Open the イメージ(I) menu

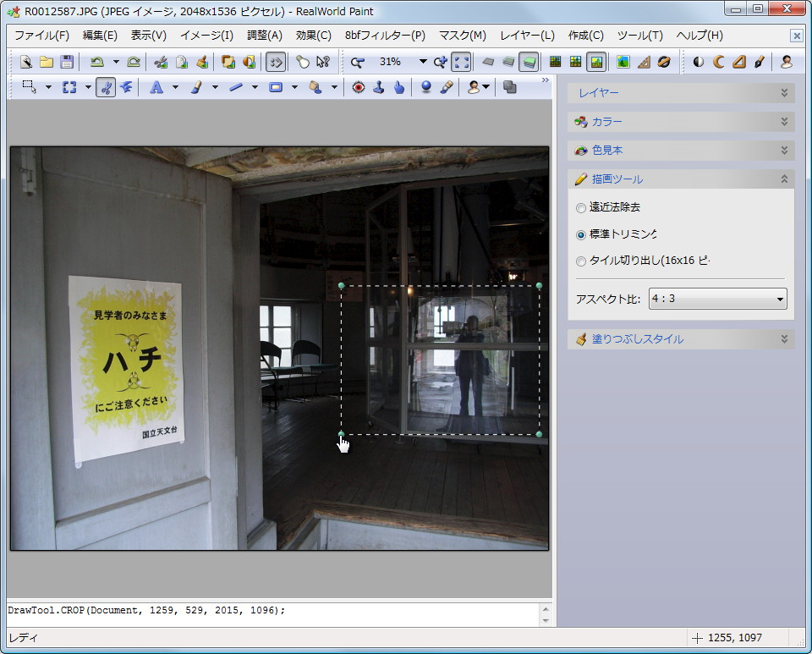point(206,36)
